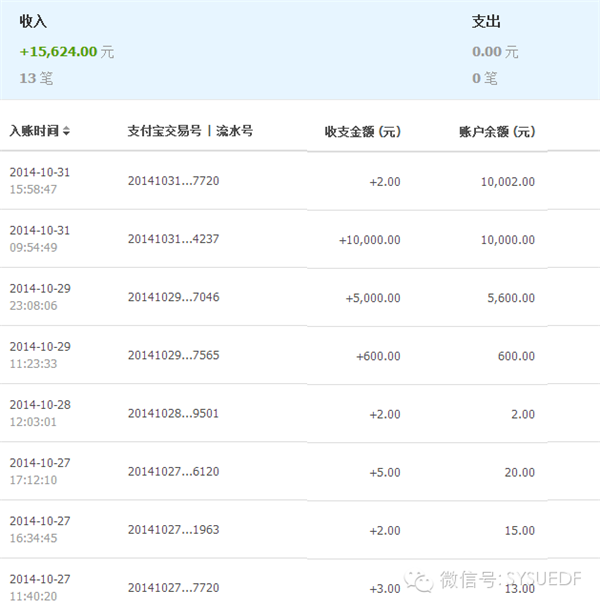Image resolution: width=600 pixels, height=609 pixels.
Task: Open transaction 20141029...7046
Action: (x=173, y=298)
